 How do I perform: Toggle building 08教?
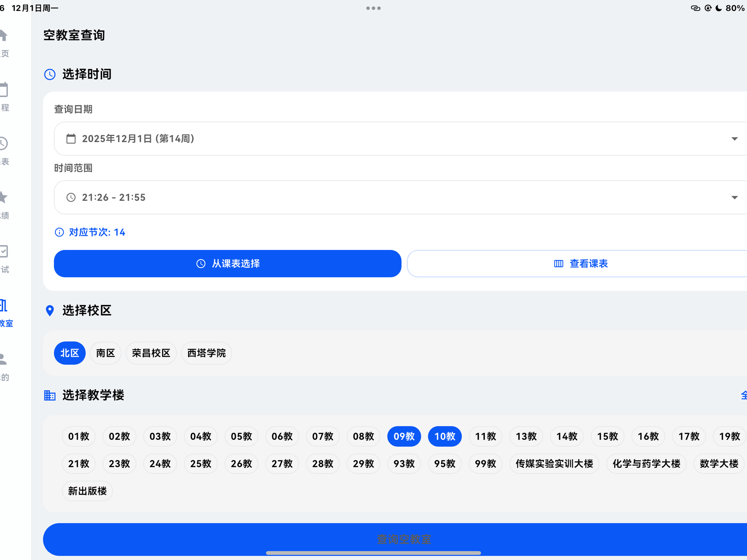[x=364, y=437]
